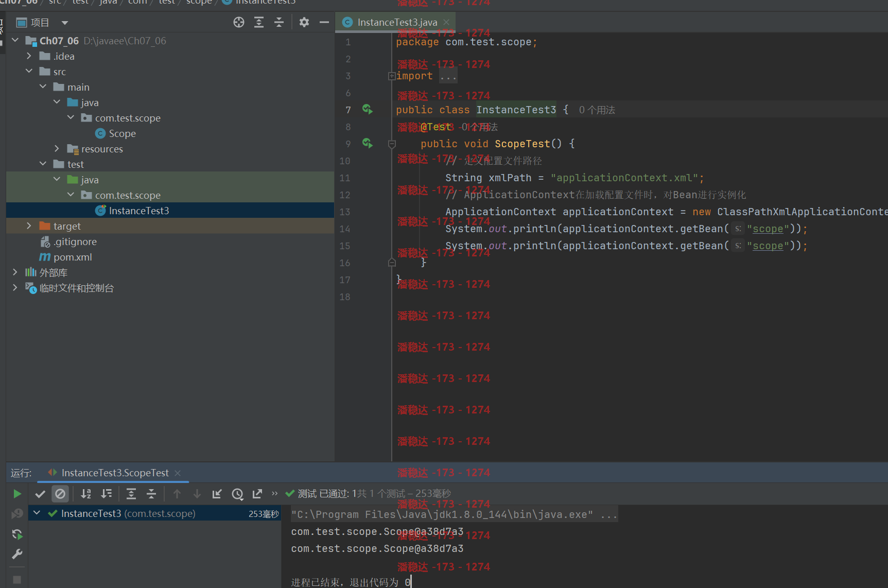The image size is (888, 588).
Task: Open the .gitignore file
Action: click(75, 241)
